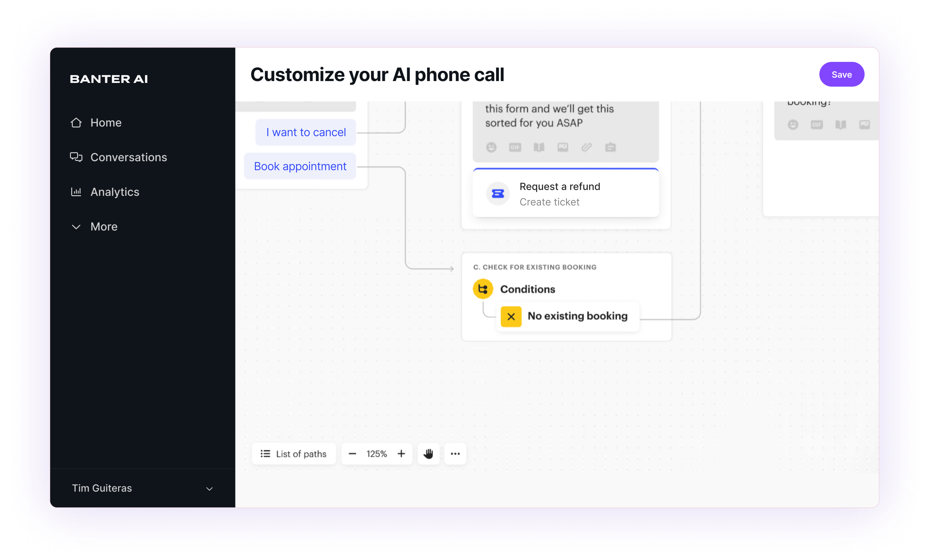Click the book icon in booking message
Screen dimensions: 929x560
[841, 125]
